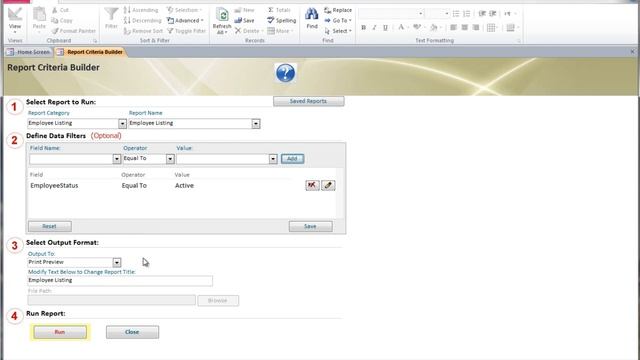Edit the EmployeeStatus filter with the pencil

tap(328, 185)
